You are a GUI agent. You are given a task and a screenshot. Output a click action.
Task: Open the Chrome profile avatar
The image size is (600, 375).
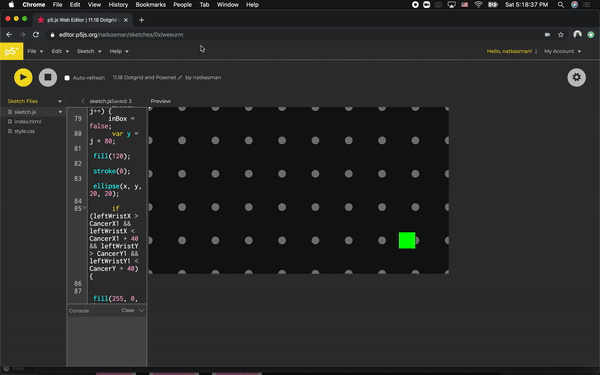[577, 34]
